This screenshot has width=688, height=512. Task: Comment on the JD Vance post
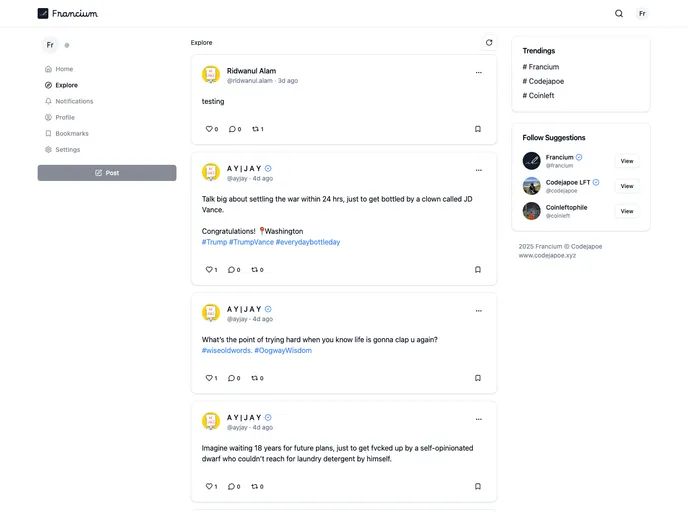tap(234, 270)
